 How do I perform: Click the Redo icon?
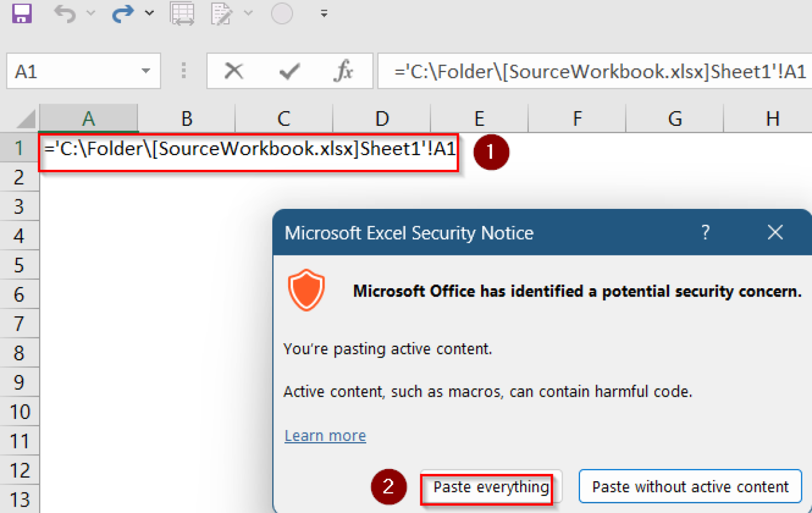[123, 13]
